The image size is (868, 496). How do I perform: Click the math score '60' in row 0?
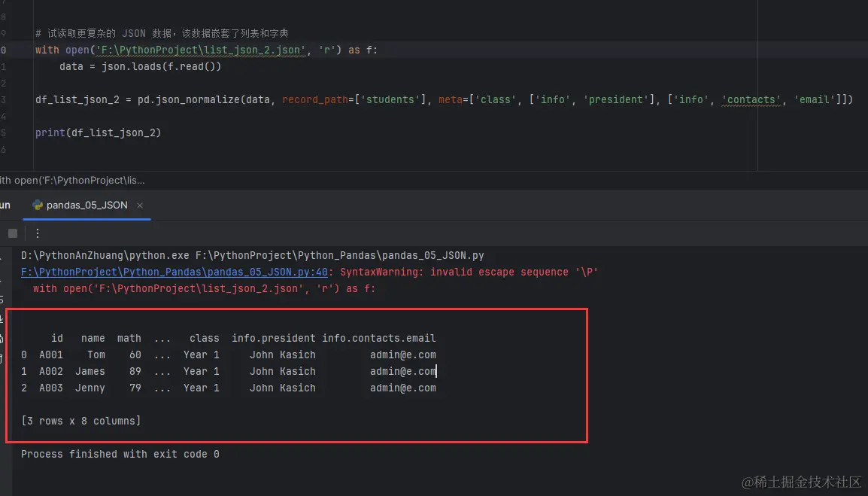135,355
